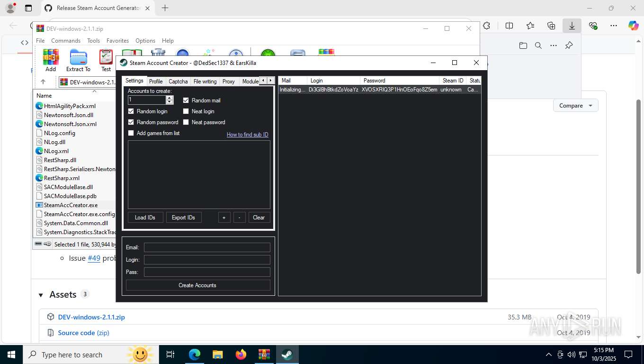Click the plus button for IDs
644x364 pixels.
[x=224, y=218]
